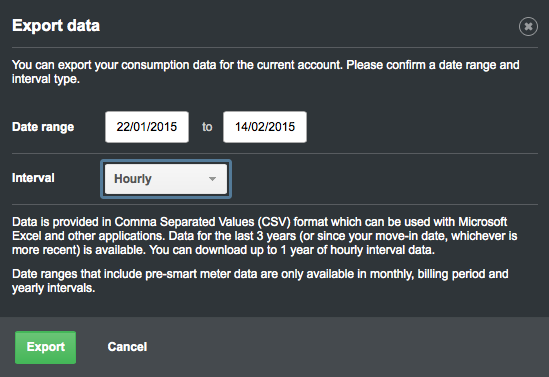Click the 'to' text between dates
Screen dimensions: 549x377
pos(207,127)
